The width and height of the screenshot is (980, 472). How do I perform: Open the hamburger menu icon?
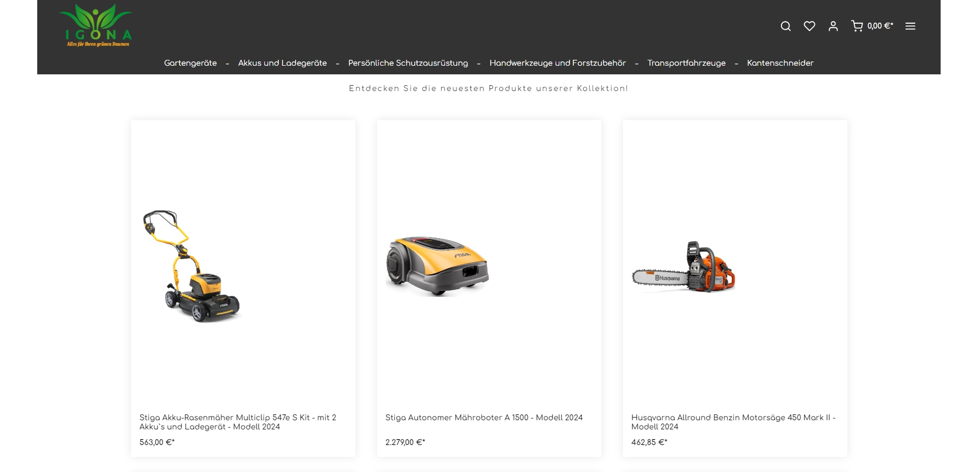click(x=910, y=26)
